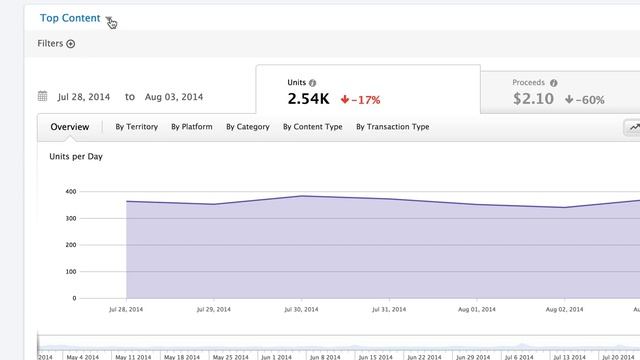Switch to line chart view button

coord(633,127)
